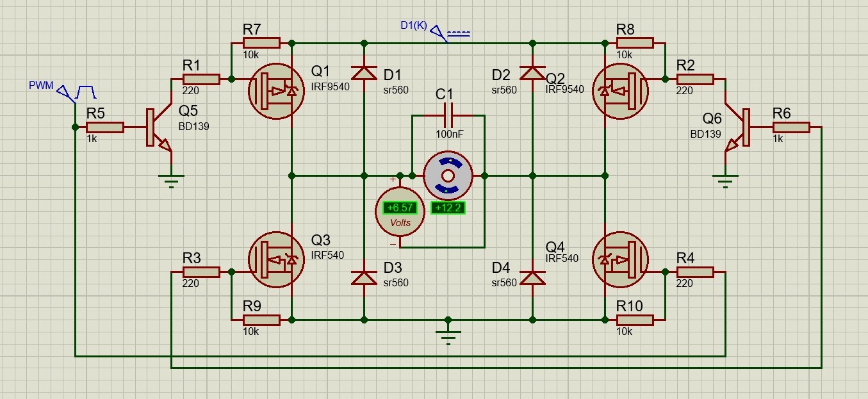Click the Volts label on the meter
868x399 pixels.
400,223
